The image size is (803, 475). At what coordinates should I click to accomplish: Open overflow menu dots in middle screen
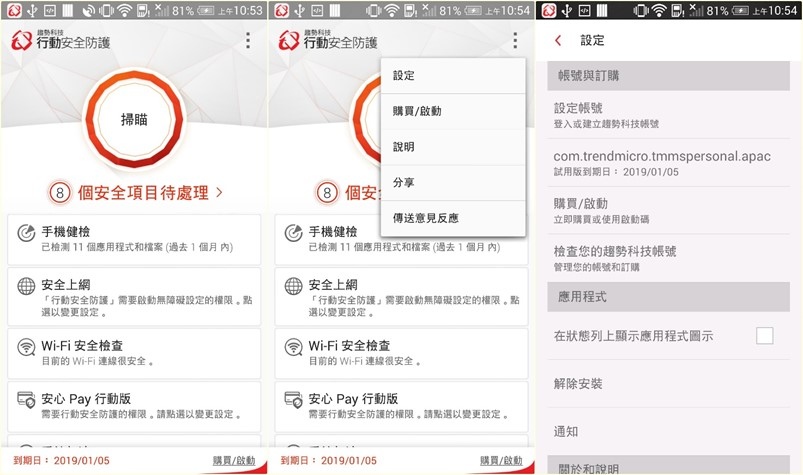515,40
